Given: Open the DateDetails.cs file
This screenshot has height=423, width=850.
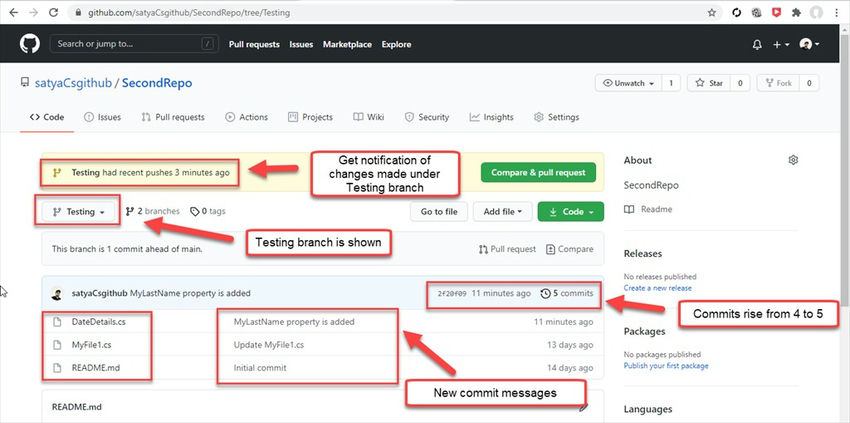Looking at the screenshot, I should click(x=99, y=322).
